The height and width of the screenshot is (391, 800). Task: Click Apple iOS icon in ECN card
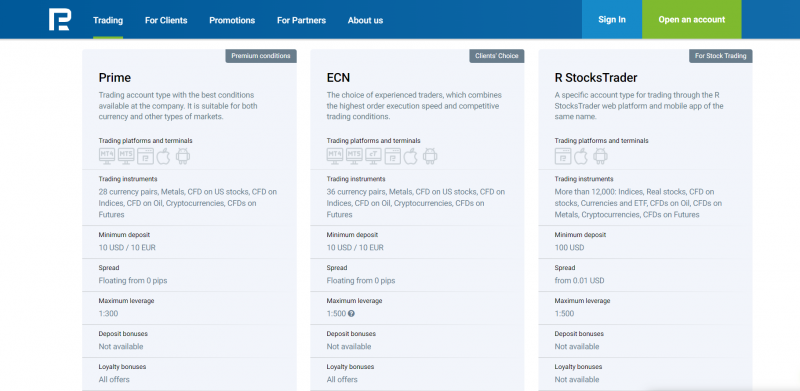411,156
